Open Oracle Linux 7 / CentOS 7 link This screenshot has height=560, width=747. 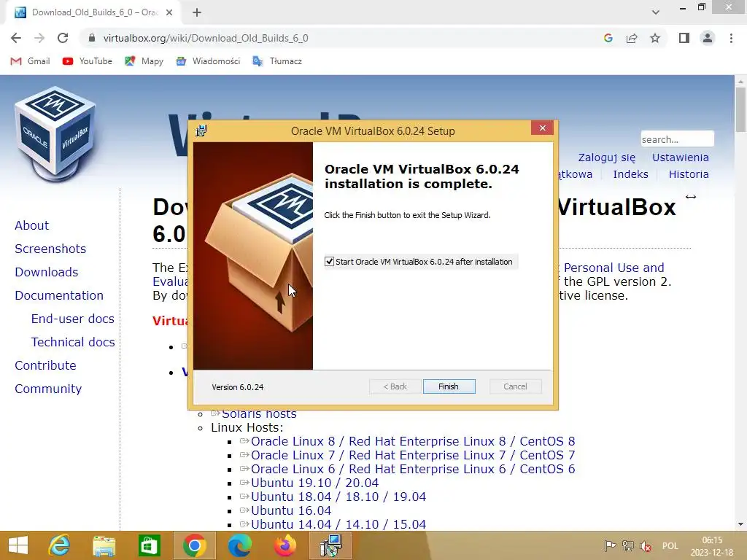click(x=413, y=455)
